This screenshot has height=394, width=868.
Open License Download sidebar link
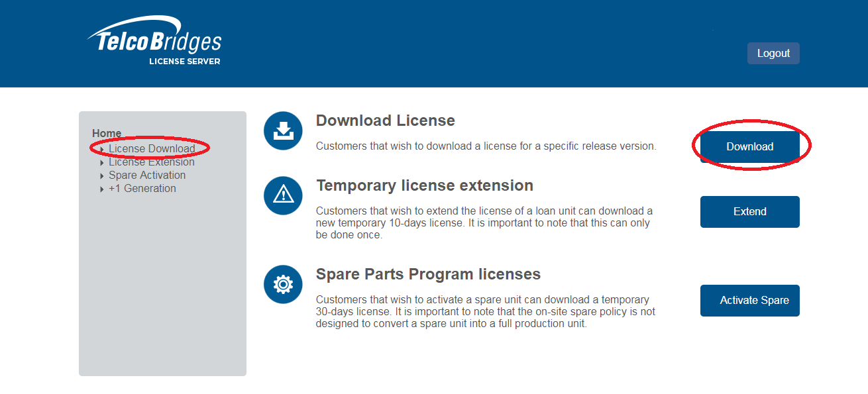(152, 149)
